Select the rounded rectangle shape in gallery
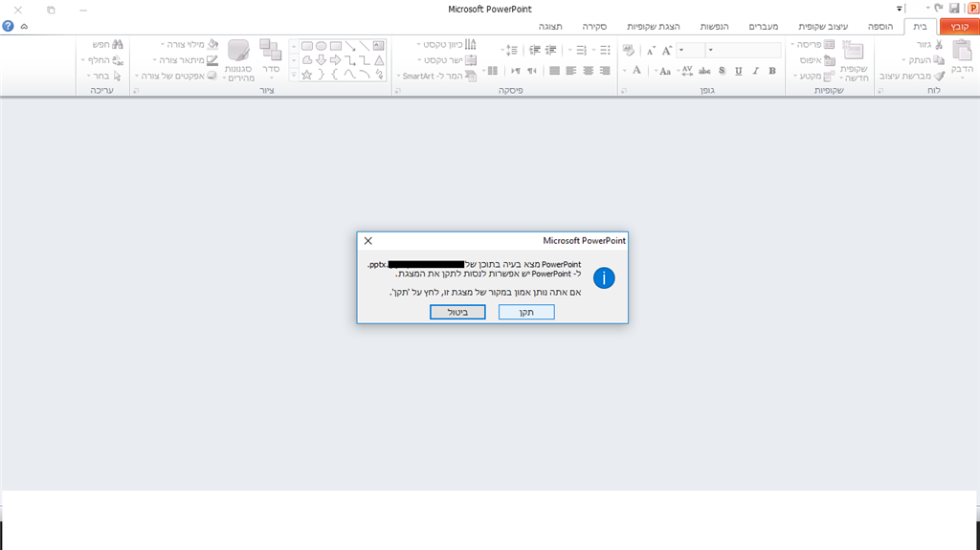Screen dimensions: 980x550 click(x=307, y=46)
